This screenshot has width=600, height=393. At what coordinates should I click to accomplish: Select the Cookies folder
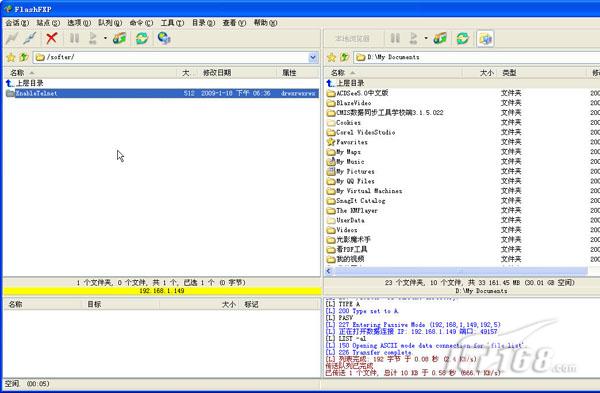(x=344, y=122)
